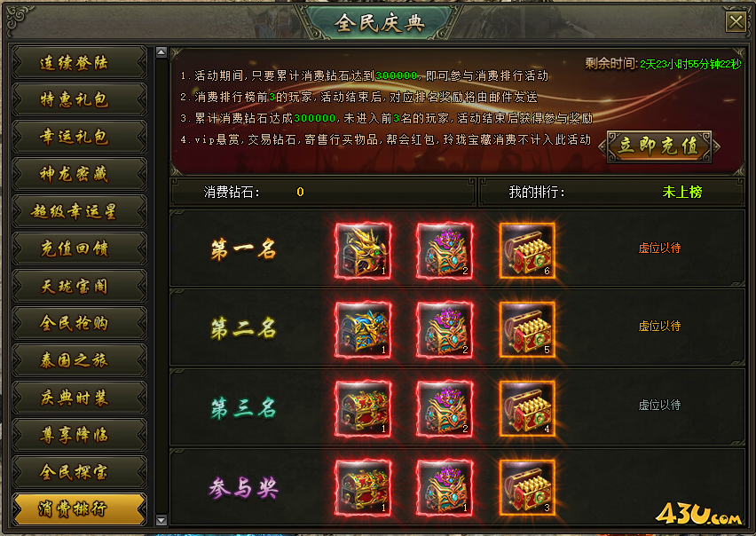Open 充值回馈 sidebar tab
Screen dimensions: 756x536
pyautogui.click(x=80, y=248)
